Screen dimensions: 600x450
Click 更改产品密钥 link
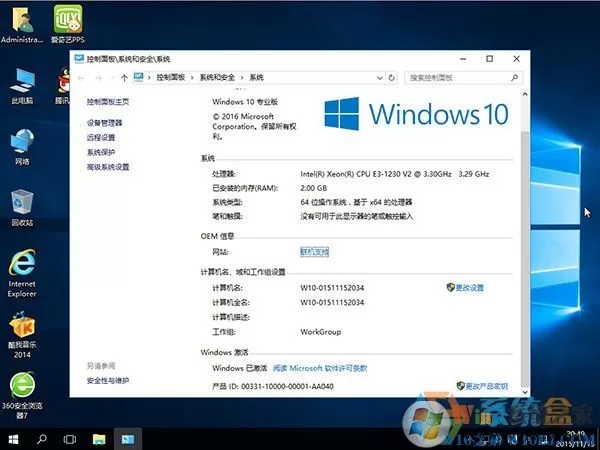click(x=482, y=386)
